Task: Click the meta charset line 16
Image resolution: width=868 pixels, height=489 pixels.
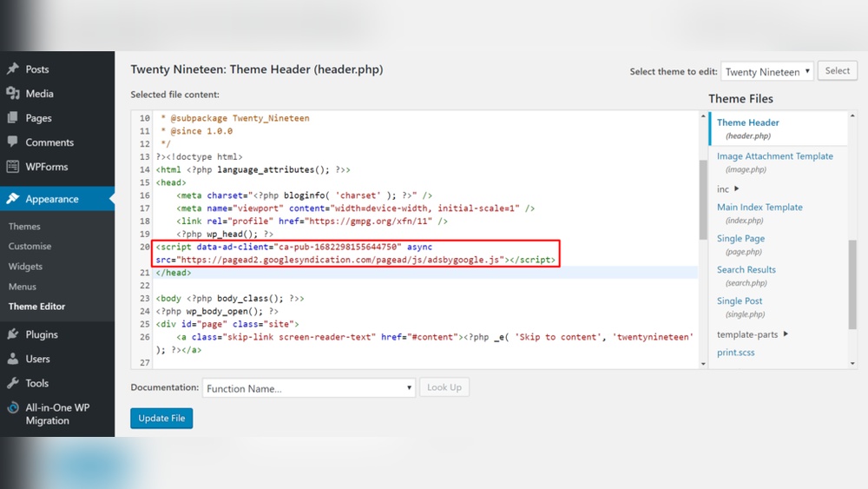Action: point(304,195)
